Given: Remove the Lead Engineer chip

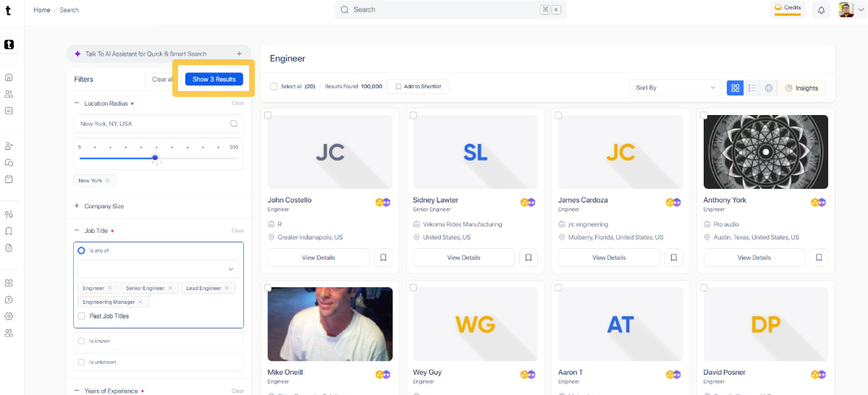Looking at the screenshot, I should click(227, 288).
